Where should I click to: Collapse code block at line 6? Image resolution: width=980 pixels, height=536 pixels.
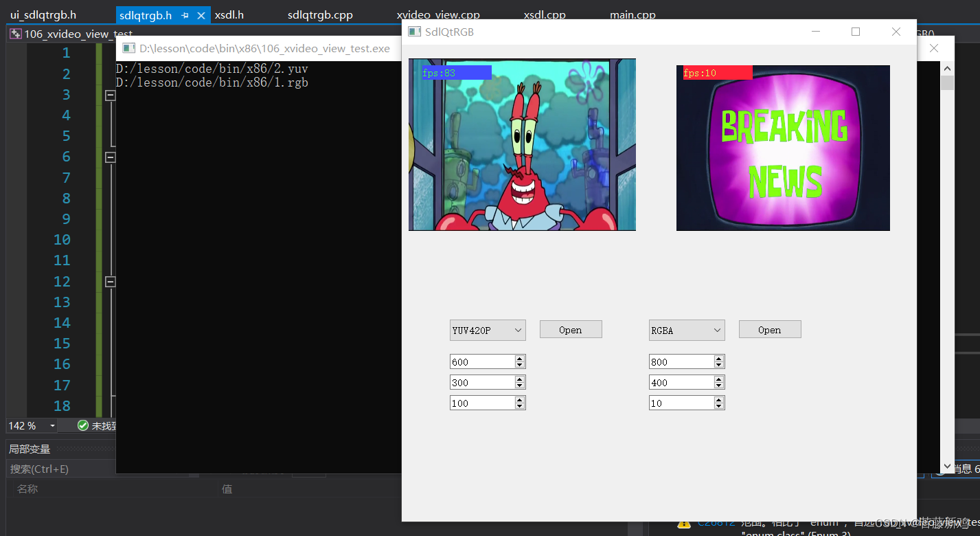[x=110, y=157]
